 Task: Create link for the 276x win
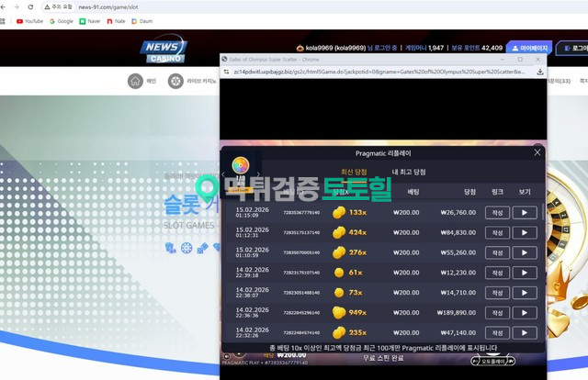click(x=497, y=252)
